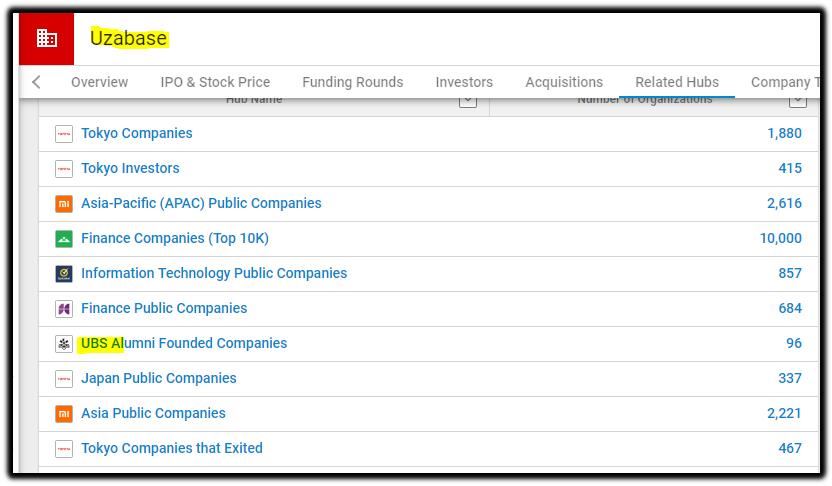Image resolution: width=832 pixels, height=486 pixels.
Task: Click the orange Asia Public Companies logo
Action: (64, 414)
